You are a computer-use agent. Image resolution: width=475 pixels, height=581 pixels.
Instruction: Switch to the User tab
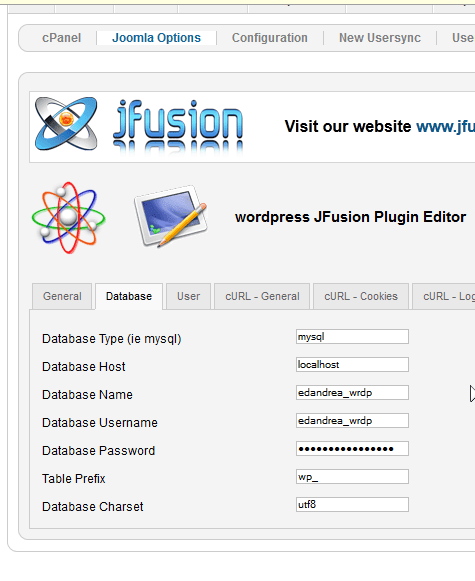point(188,296)
